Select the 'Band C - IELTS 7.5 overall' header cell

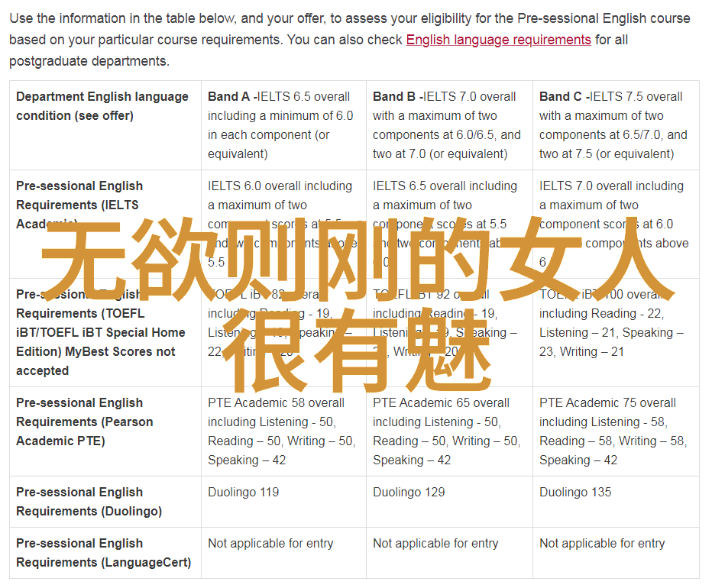point(617,125)
